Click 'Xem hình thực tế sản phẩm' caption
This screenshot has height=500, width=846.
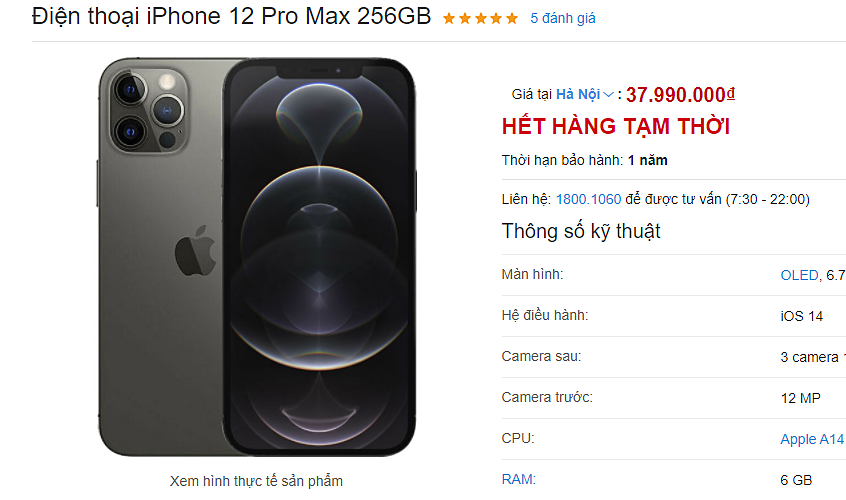coord(256,481)
